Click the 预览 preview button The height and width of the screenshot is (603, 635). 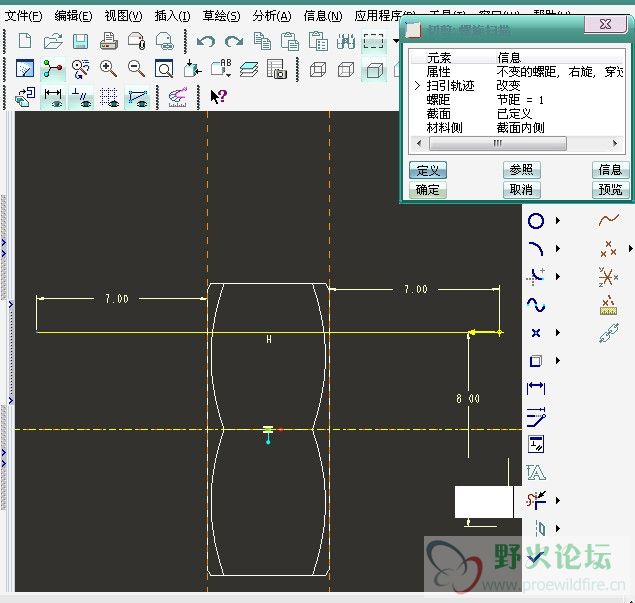pos(610,190)
